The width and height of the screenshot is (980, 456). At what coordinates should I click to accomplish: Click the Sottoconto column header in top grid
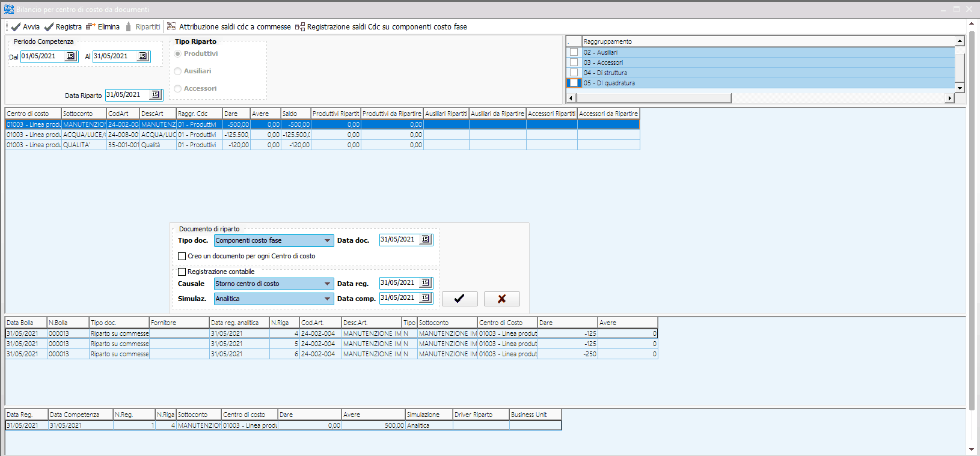click(x=84, y=114)
